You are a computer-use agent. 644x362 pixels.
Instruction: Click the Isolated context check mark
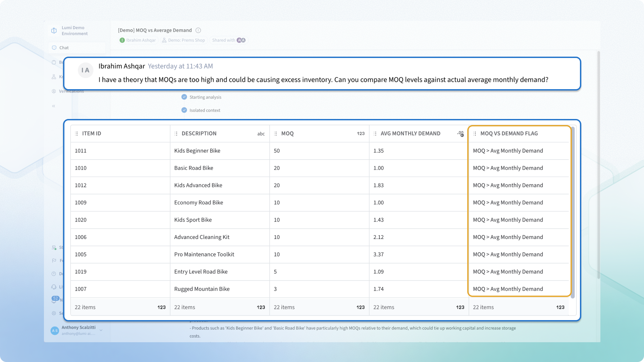pyautogui.click(x=184, y=110)
